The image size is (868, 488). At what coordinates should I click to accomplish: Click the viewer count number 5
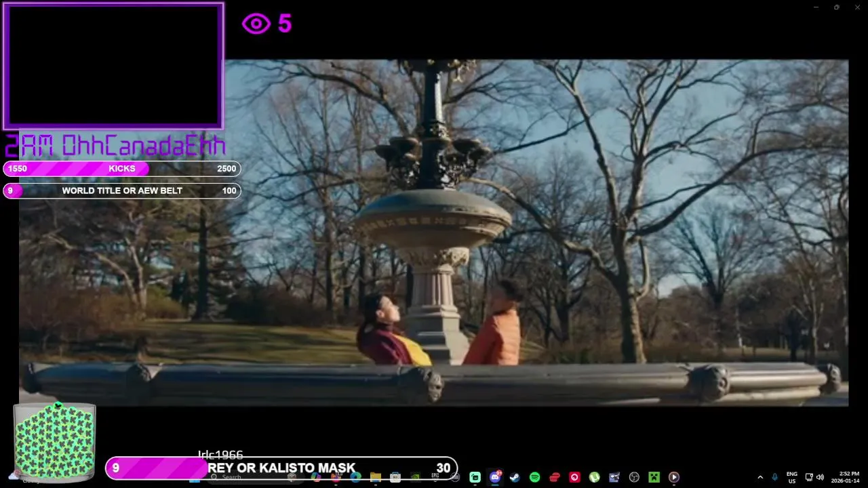point(285,24)
